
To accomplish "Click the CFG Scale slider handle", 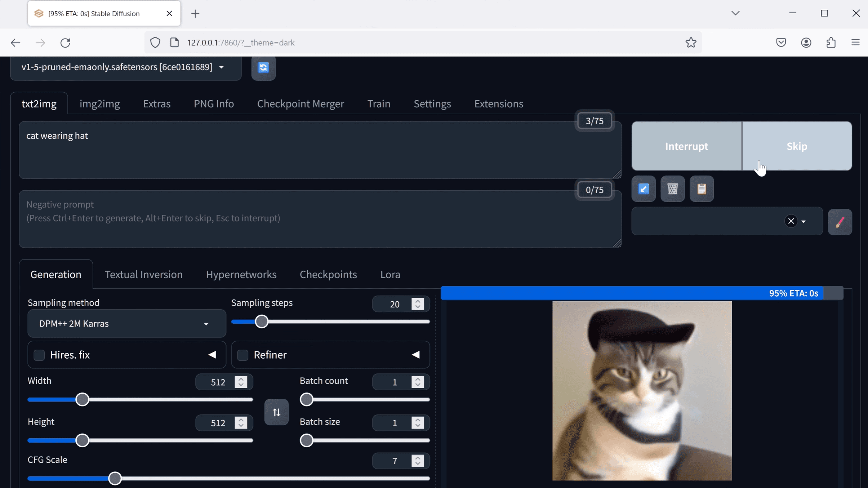I will click(115, 479).
